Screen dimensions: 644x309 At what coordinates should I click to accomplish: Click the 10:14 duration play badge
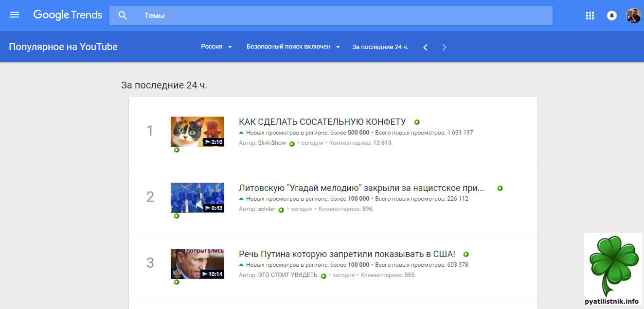[212, 274]
